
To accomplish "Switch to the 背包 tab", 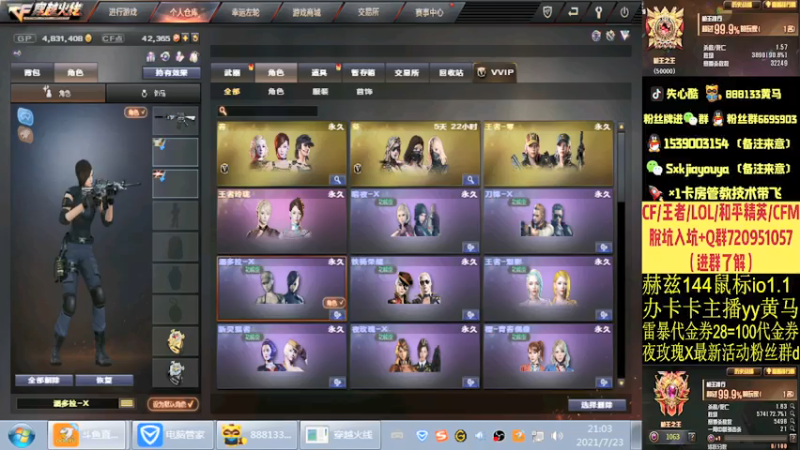I will [x=32, y=72].
